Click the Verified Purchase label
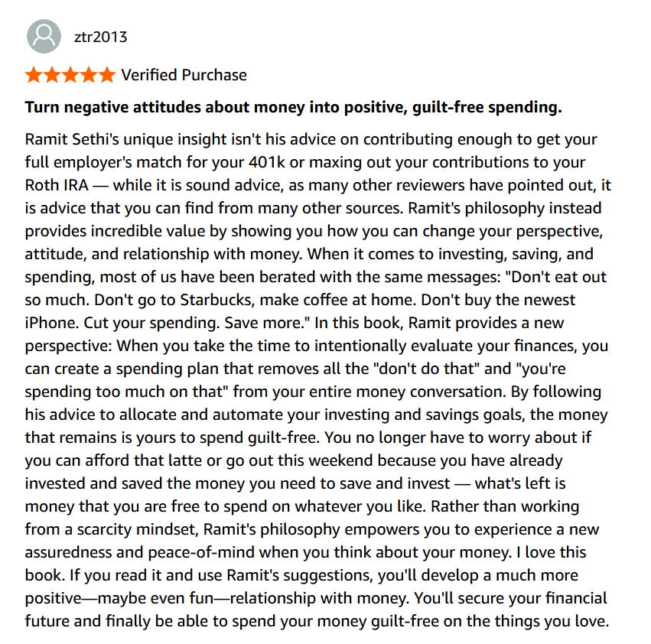Screen dimensions: 651x644 (x=184, y=75)
